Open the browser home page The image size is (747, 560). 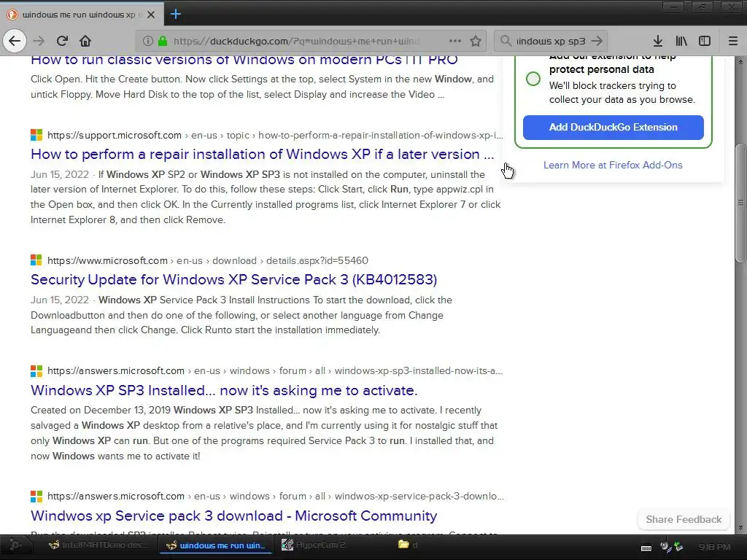85,41
